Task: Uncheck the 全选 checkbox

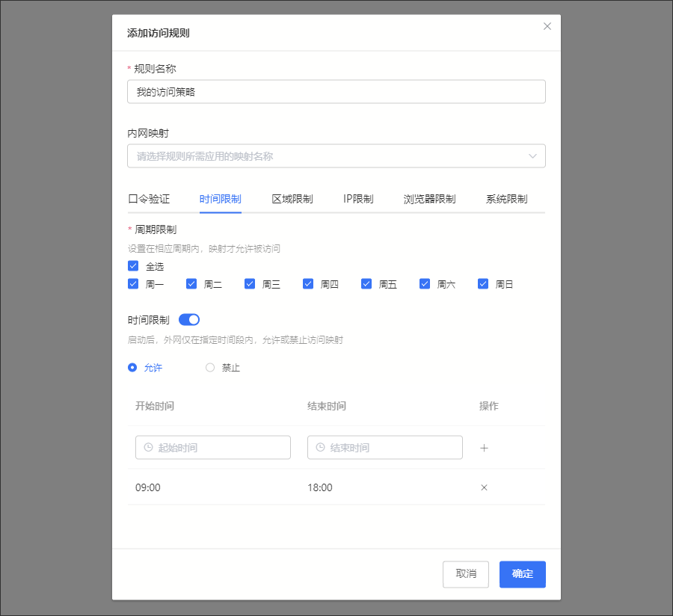Action: point(133,266)
